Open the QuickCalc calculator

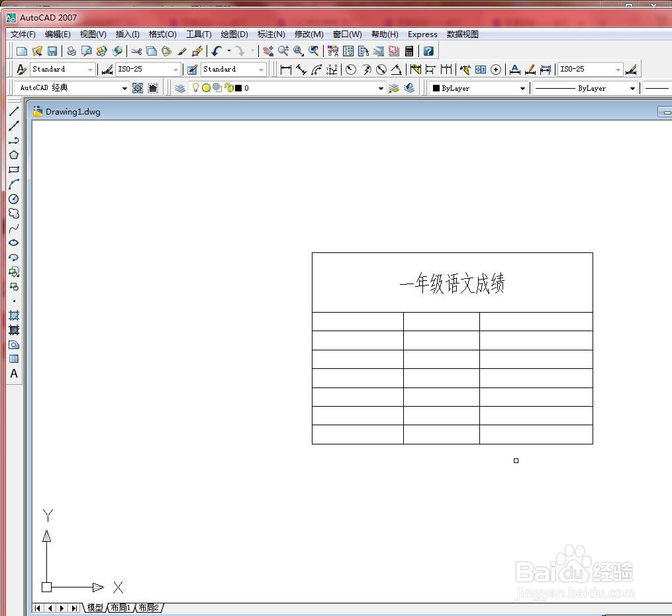point(409,52)
